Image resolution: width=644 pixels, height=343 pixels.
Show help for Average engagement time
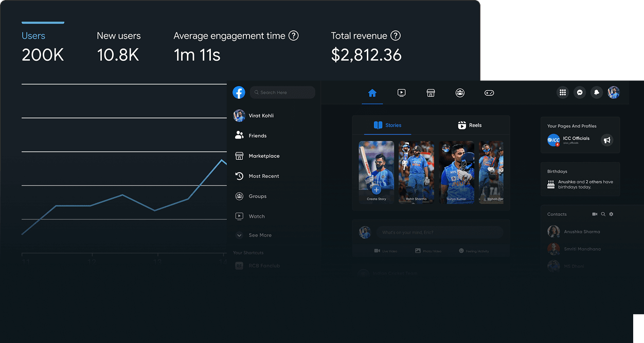coord(293,36)
